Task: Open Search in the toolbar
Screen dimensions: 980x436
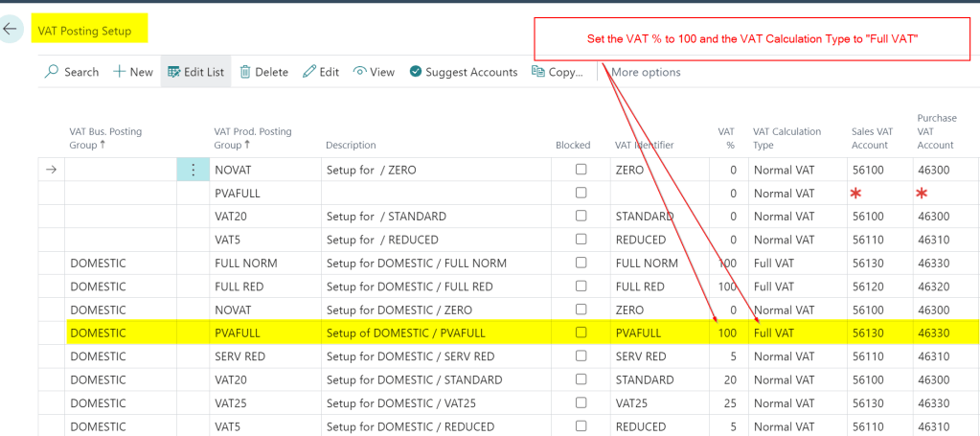Action: [x=72, y=72]
